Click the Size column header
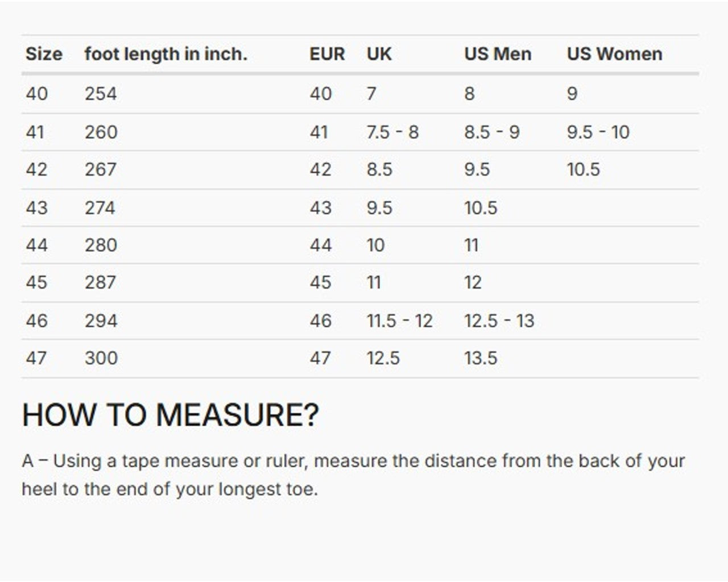The height and width of the screenshot is (582, 728). (44, 54)
